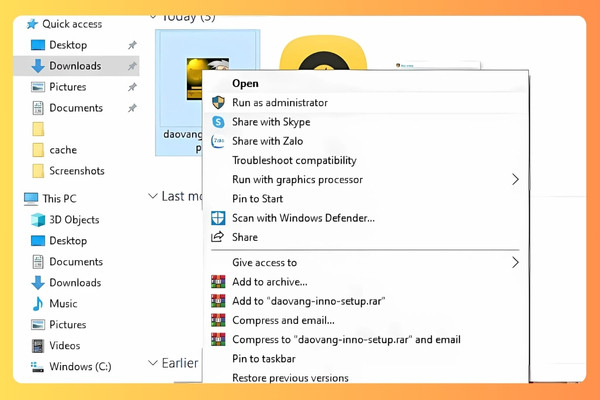This screenshot has height=400, width=600.
Task: Click the Windows Defender shield icon
Action: [218, 218]
